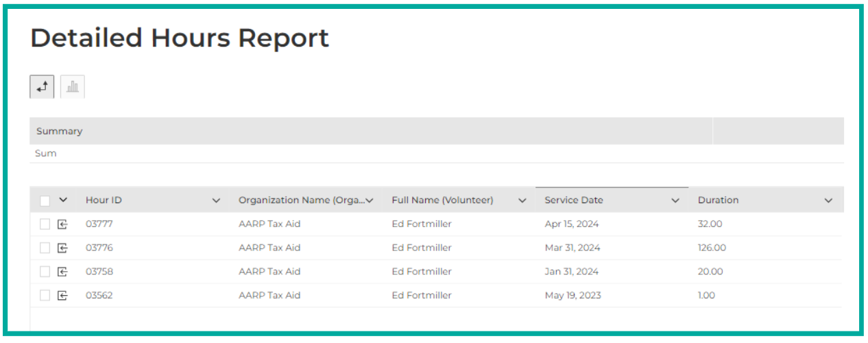Image resolution: width=868 pixels, height=343 pixels.
Task: Click Ed Fortmiller in row 03562
Action: (x=422, y=295)
